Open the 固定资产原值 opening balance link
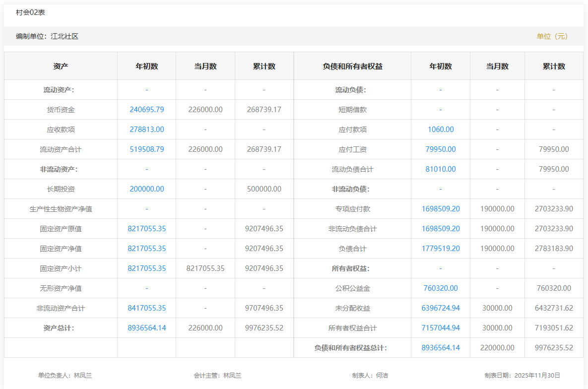 coord(147,229)
